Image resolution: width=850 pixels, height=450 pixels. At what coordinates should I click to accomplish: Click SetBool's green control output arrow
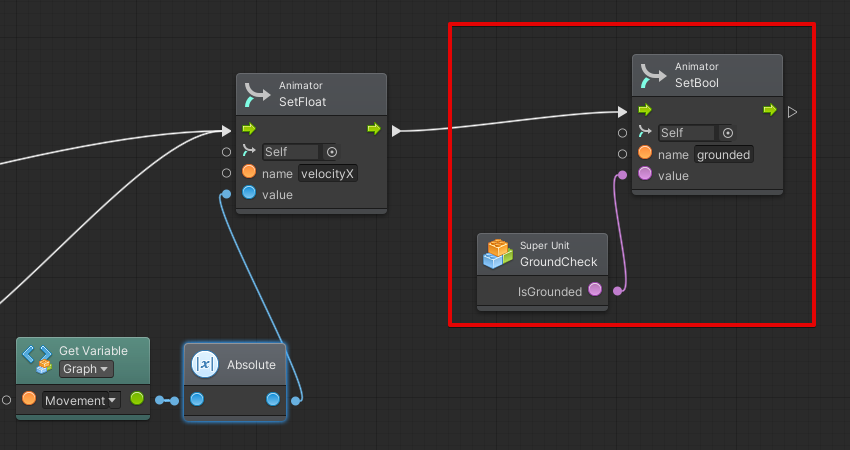click(x=770, y=110)
